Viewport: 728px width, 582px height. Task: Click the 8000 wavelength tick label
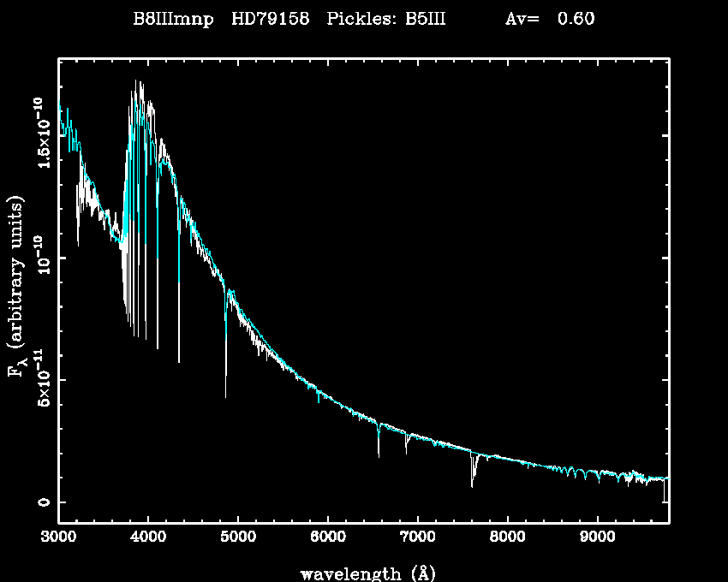507,539
